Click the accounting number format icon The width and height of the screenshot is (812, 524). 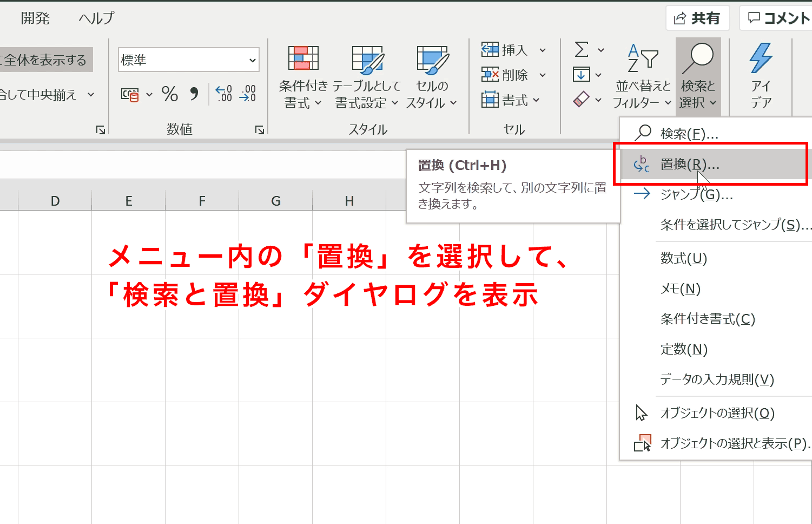(x=130, y=95)
